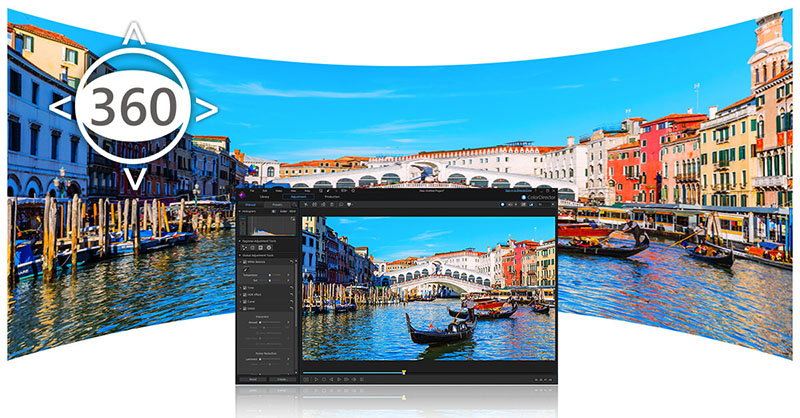Select the motion tracking mask tool

tap(244, 248)
